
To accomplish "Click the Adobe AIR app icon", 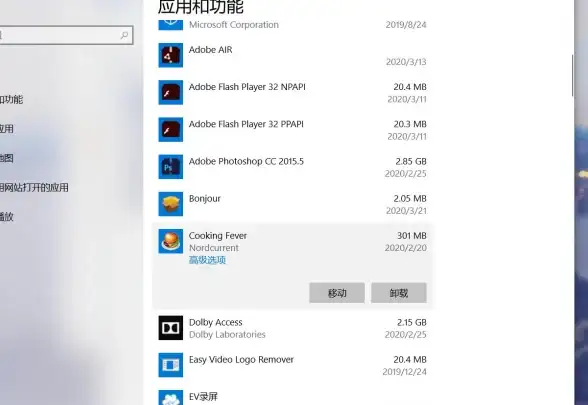I will coord(171,55).
